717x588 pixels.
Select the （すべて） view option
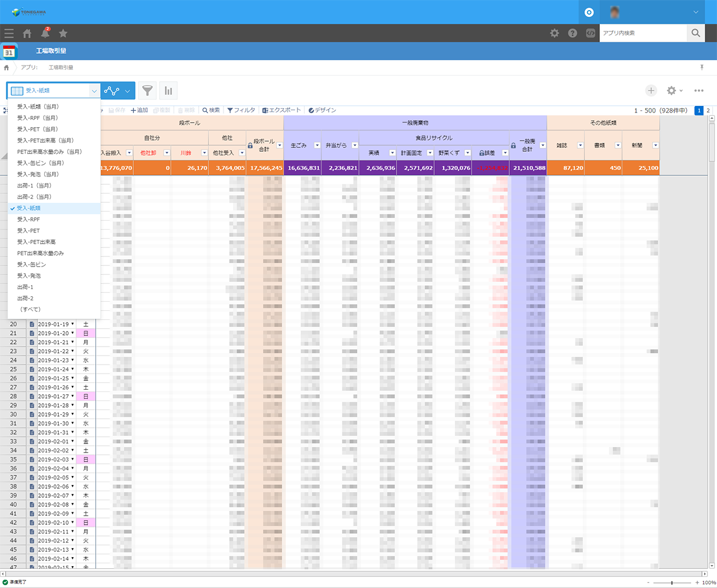pyautogui.click(x=30, y=309)
